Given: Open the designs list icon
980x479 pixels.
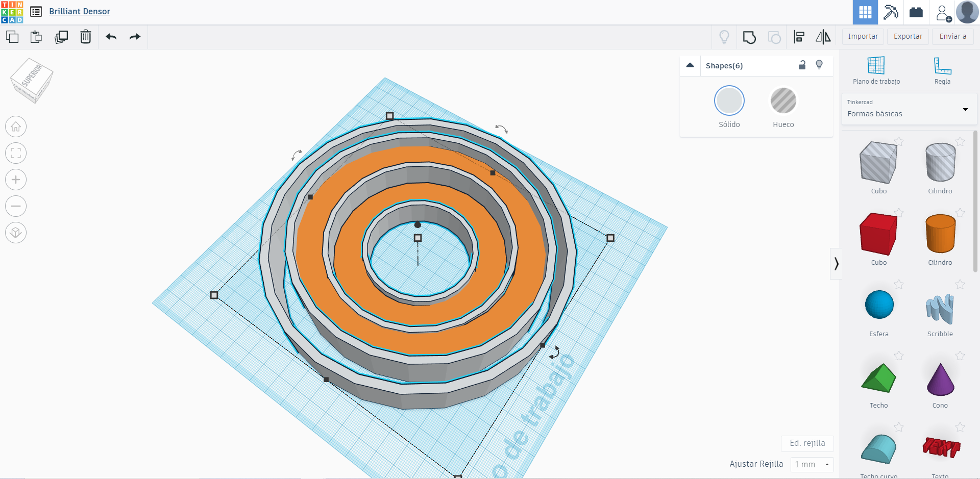Looking at the screenshot, I should tap(36, 11).
